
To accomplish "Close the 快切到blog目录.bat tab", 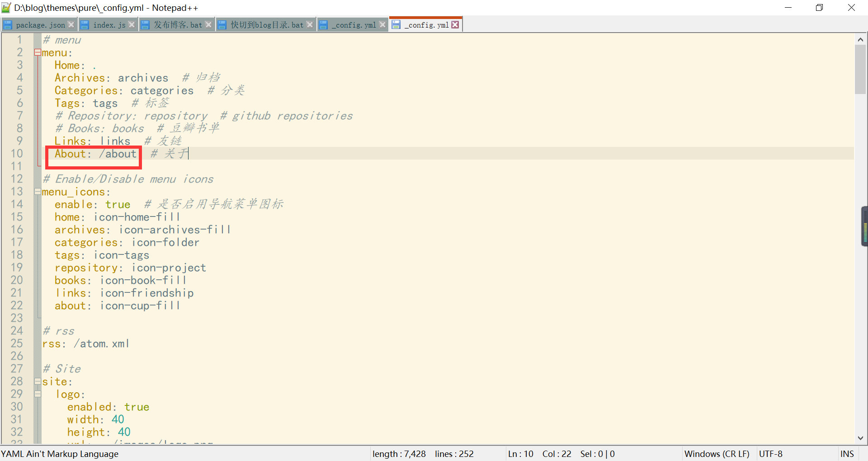I will point(310,24).
